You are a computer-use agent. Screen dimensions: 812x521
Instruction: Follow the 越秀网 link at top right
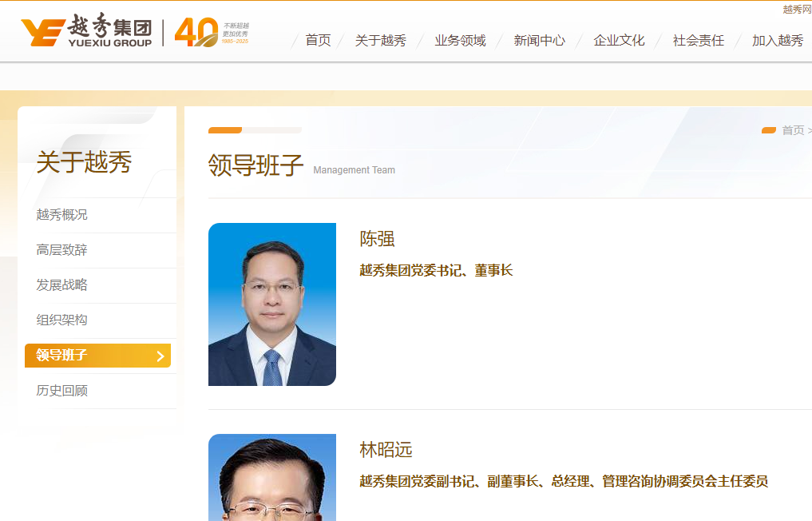tap(797, 10)
